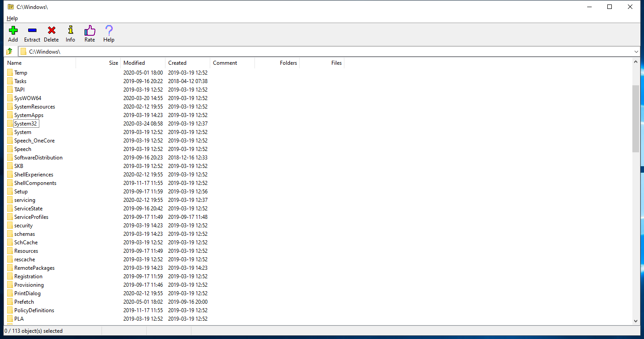Select the Tasks folder icon
This screenshot has width=644, height=339.
[10, 81]
